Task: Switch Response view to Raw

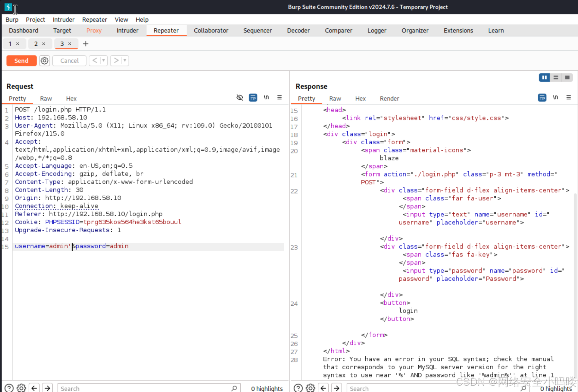Action: click(x=335, y=99)
